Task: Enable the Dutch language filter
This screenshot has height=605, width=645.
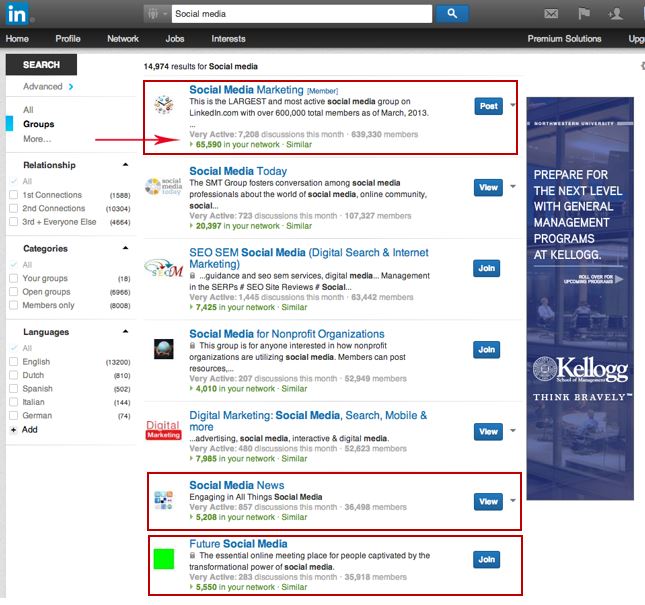Action: point(14,375)
